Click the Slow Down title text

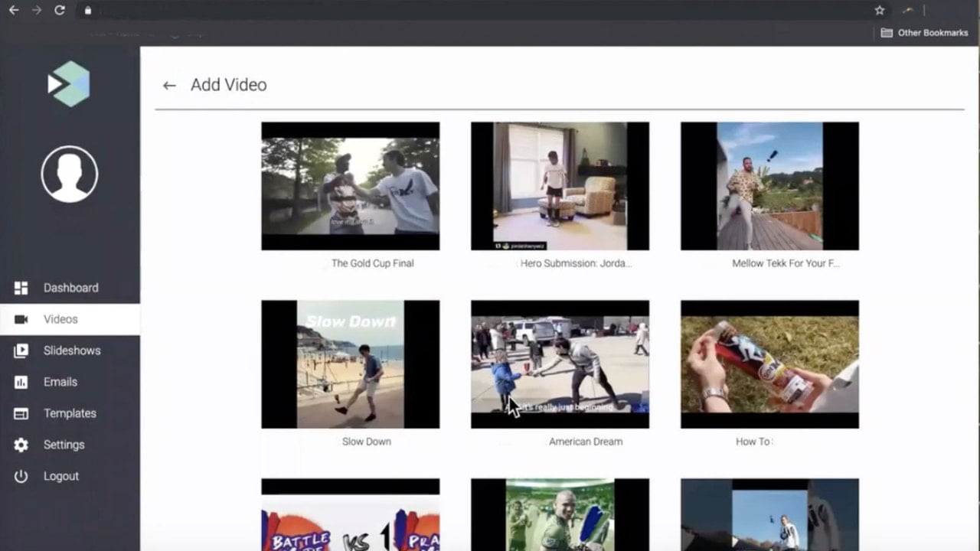(x=366, y=442)
